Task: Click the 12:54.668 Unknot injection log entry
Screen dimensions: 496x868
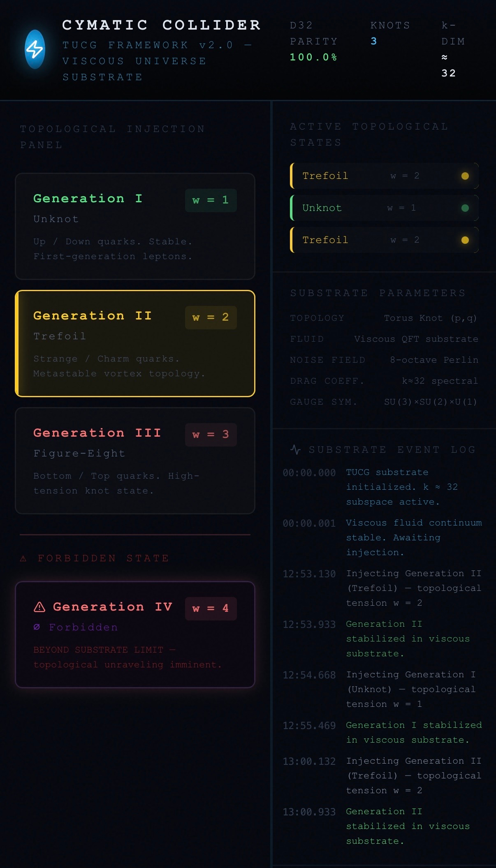Action: tap(382, 689)
